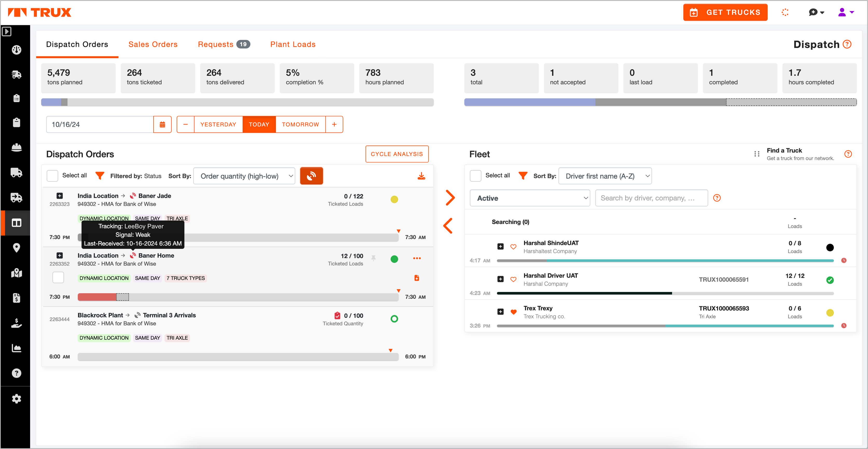
Task: Click the GET TRUCKS button
Action: [x=725, y=12]
